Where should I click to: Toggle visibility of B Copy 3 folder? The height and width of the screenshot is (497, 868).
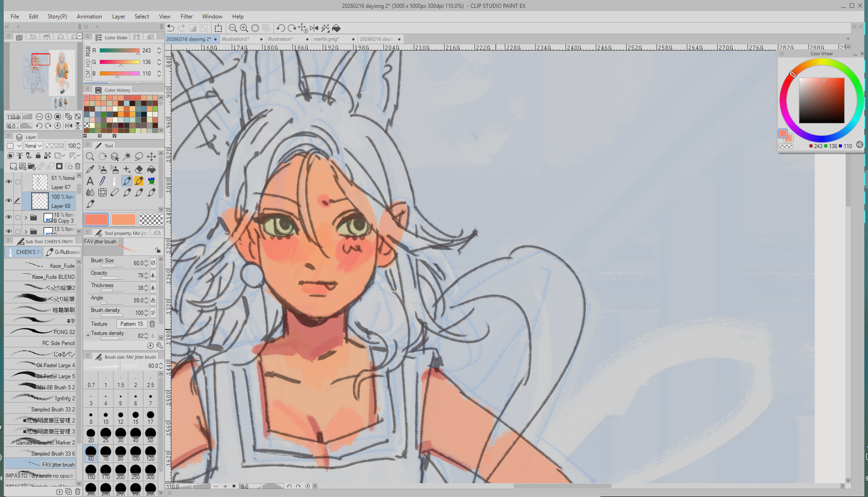[9, 217]
